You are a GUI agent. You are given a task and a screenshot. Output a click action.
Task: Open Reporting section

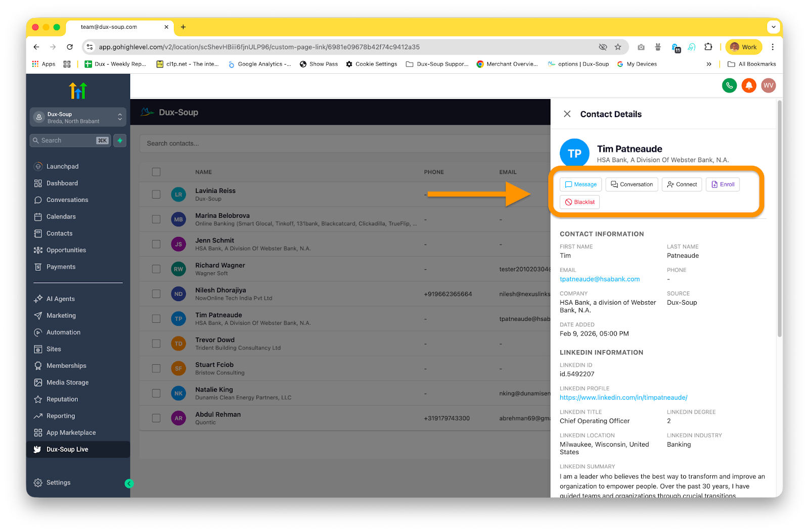pyautogui.click(x=61, y=415)
